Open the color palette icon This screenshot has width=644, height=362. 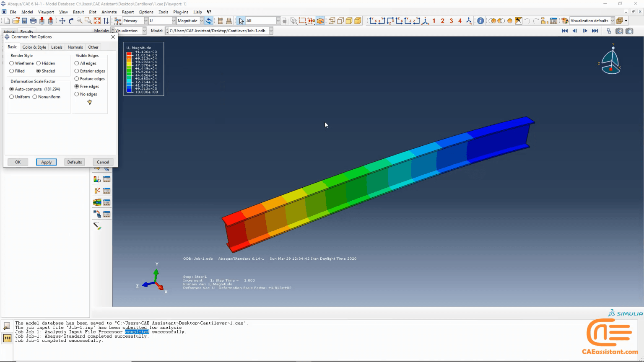click(565, 21)
